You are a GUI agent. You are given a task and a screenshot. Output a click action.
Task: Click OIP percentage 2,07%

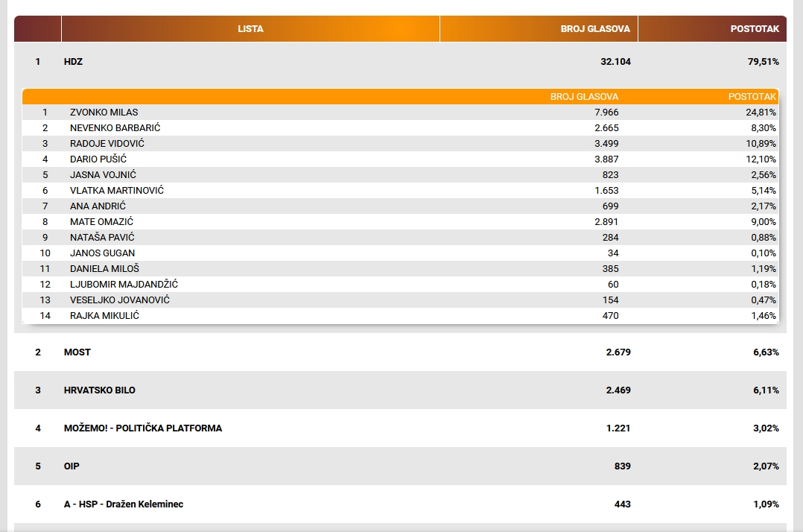point(766,466)
